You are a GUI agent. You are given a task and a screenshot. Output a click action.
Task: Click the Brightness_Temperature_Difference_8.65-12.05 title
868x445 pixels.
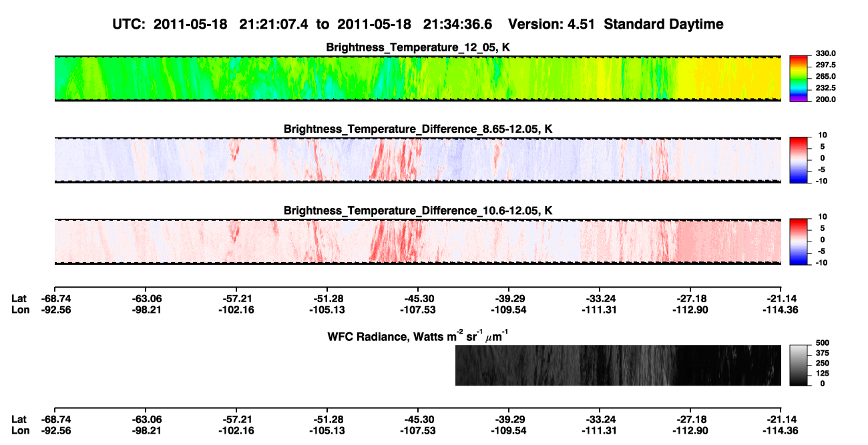click(418, 129)
